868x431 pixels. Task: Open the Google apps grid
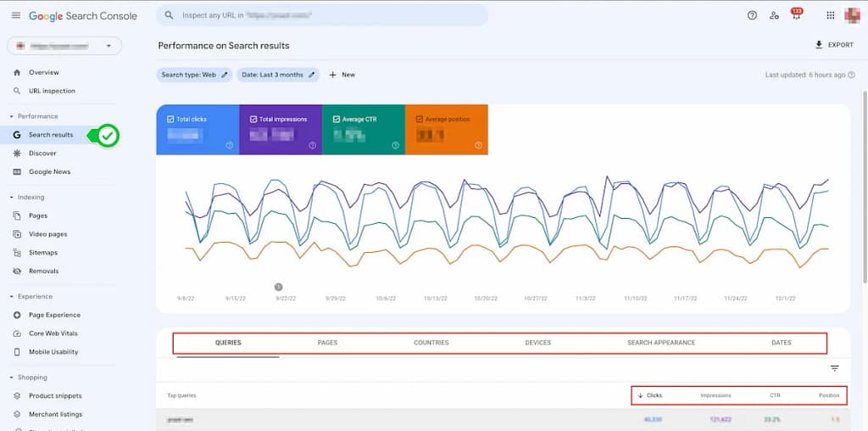830,15
